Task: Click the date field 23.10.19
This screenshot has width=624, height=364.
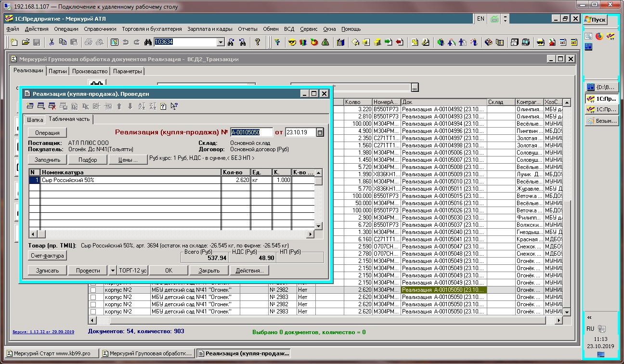Action: coord(300,132)
